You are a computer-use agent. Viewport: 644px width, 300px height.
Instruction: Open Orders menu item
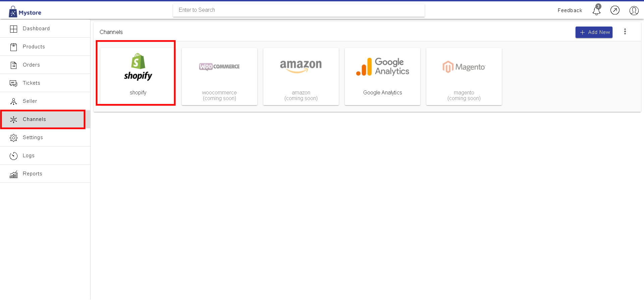click(45, 65)
